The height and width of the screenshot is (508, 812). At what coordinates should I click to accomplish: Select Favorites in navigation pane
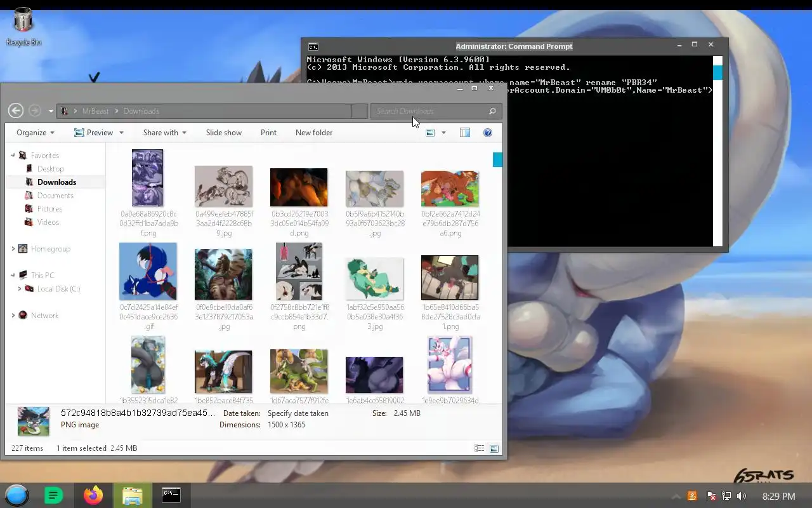(x=44, y=156)
